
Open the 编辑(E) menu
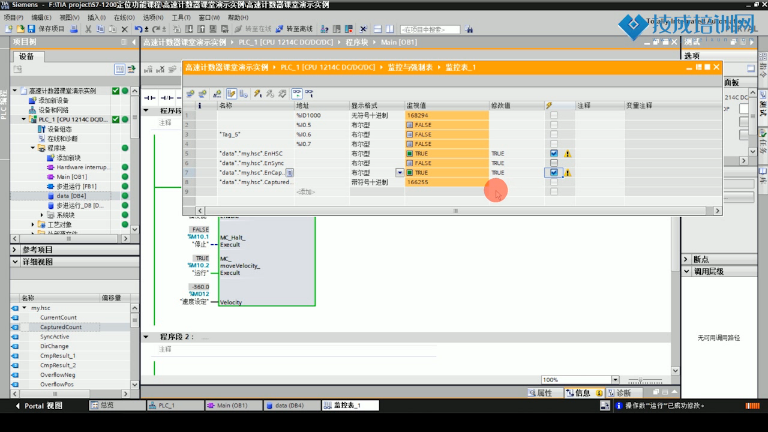[x=41, y=18]
